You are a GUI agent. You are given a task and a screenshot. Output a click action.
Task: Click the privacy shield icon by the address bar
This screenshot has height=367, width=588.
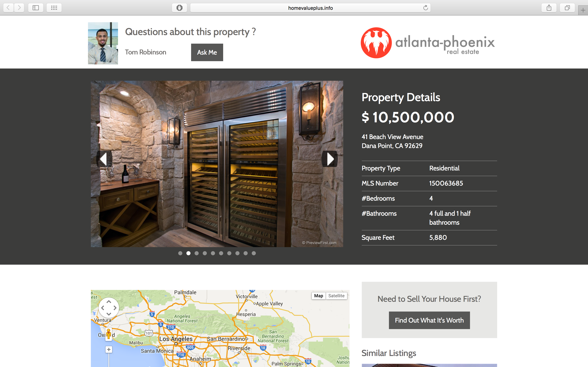click(179, 8)
